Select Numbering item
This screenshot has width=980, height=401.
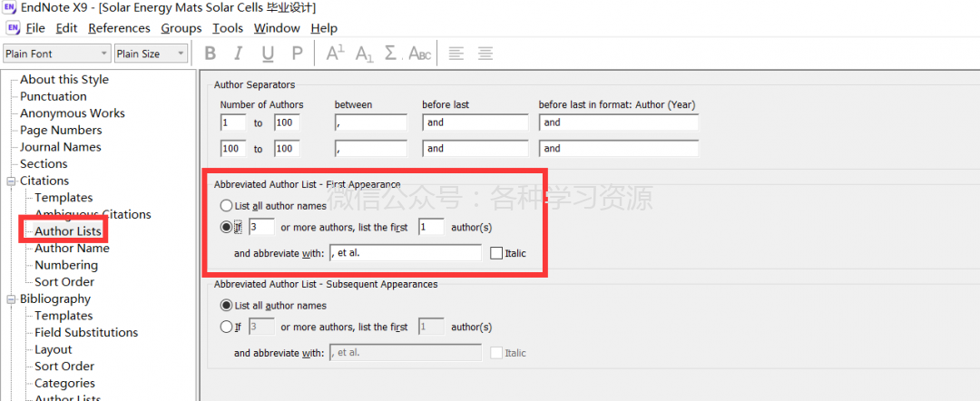66,265
